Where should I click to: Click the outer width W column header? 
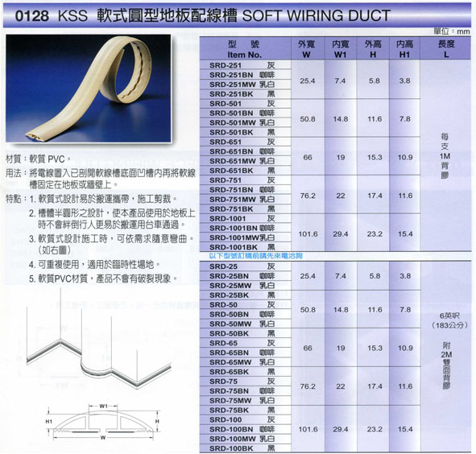307,49
